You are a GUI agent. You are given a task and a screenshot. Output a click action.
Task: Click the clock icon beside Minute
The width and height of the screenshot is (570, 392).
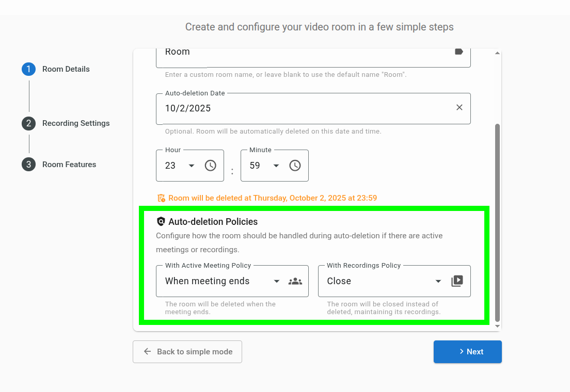click(x=295, y=166)
